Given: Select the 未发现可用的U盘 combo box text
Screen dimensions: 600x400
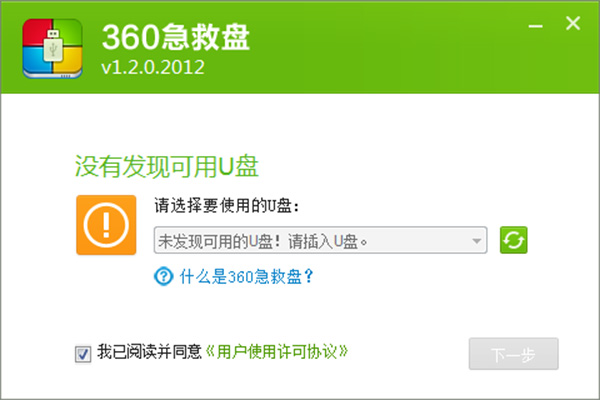Looking at the screenshot, I should coord(263,242).
